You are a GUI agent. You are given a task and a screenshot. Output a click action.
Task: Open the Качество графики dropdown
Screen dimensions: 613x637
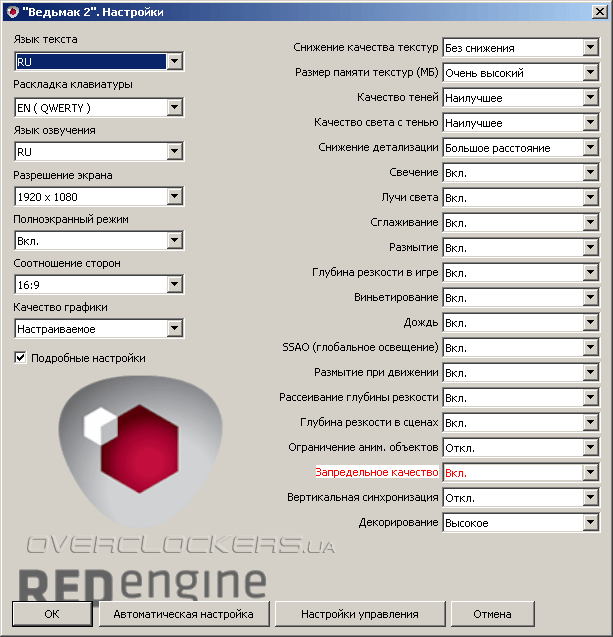point(99,329)
